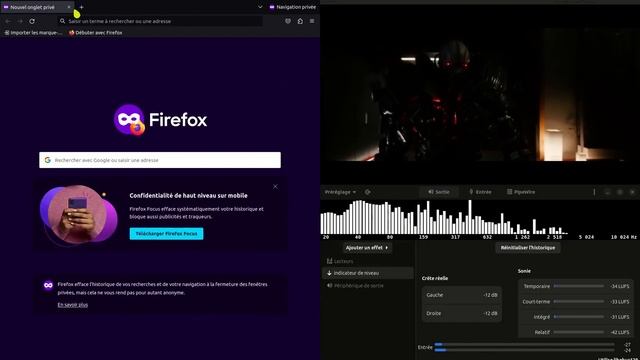This screenshot has height=360, width=640.
Task: Click the Firefox private browsing logo
Action: pyautogui.click(x=129, y=120)
